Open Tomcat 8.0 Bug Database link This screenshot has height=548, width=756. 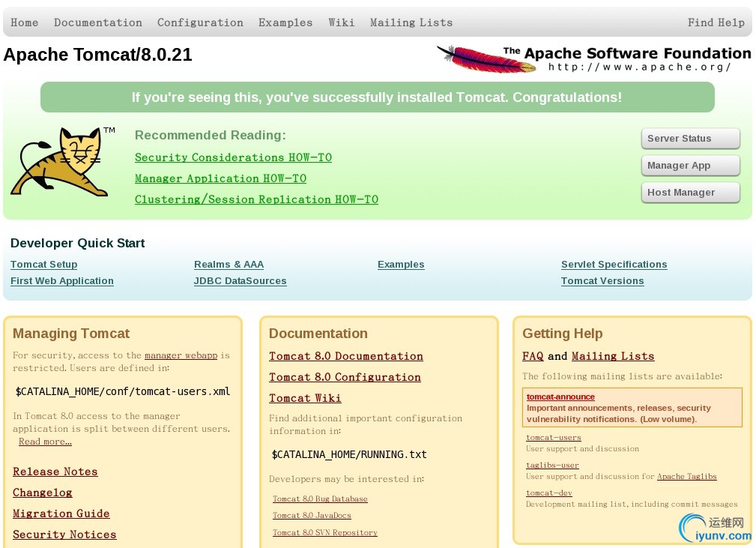click(x=320, y=499)
